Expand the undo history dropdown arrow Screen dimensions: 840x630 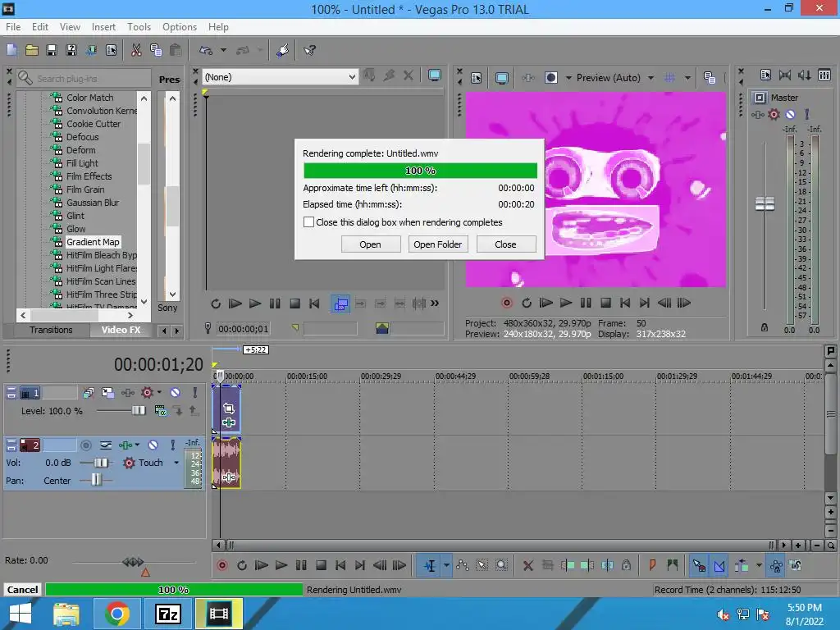pyautogui.click(x=223, y=50)
